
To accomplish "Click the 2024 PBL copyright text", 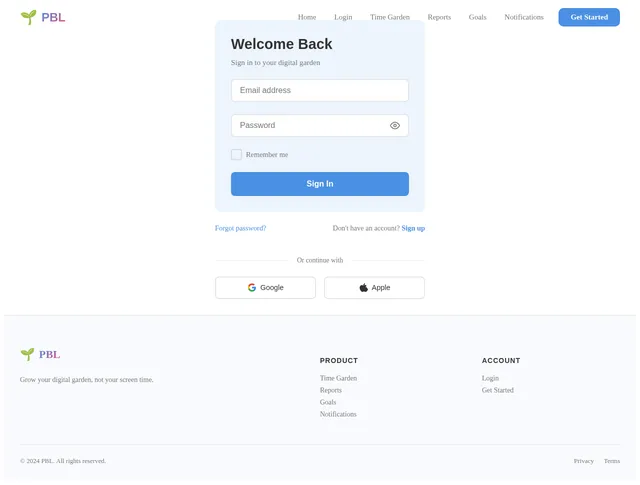I will tap(63, 461).
